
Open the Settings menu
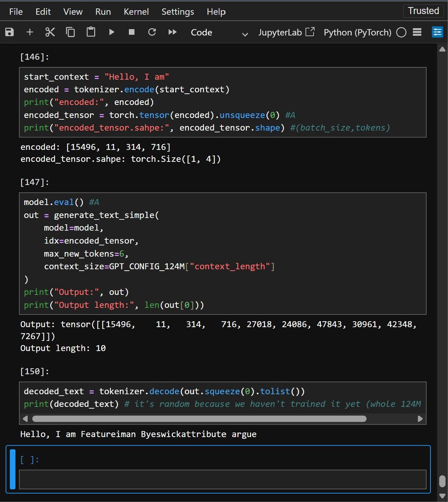coord(178,12)
